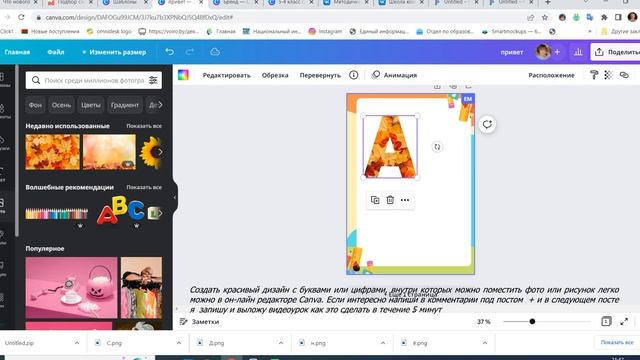Screen dimensions: 640x360
Task: Duplicate the selected letter A element
Action: pos(375,200)
